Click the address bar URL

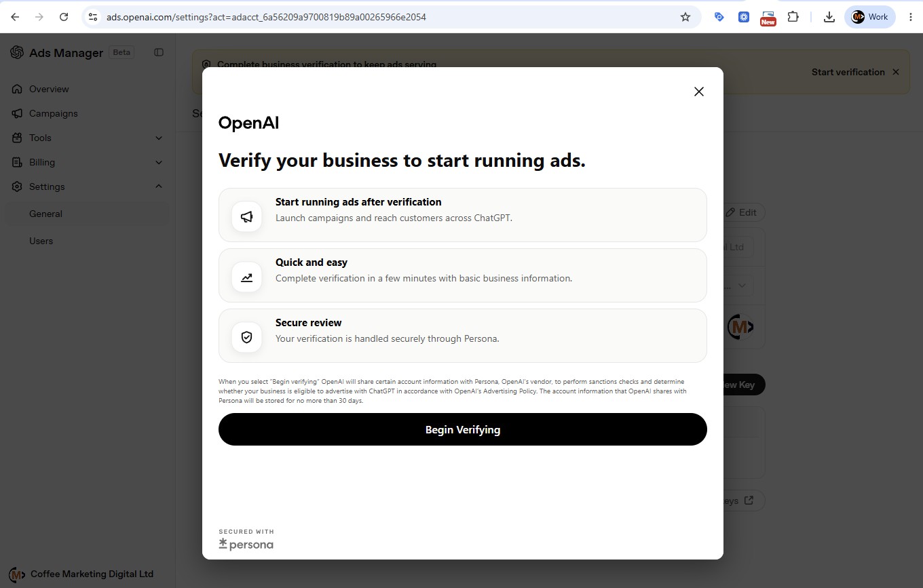[x=266, y=17]
